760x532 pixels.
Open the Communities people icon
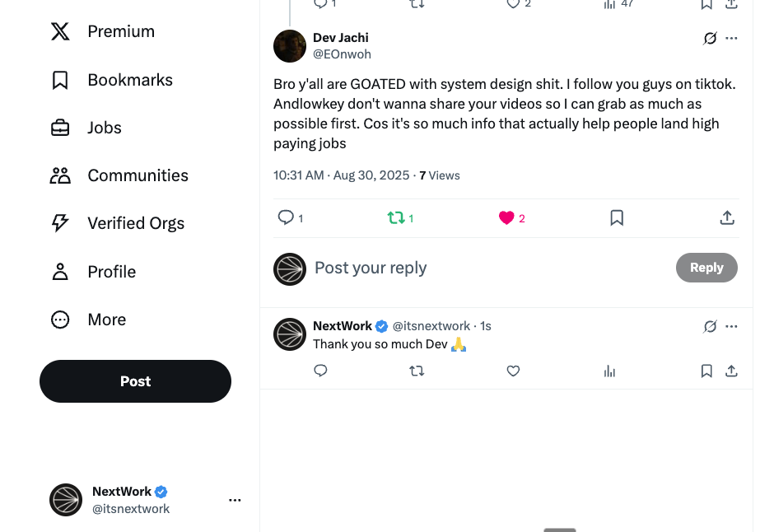60,175
